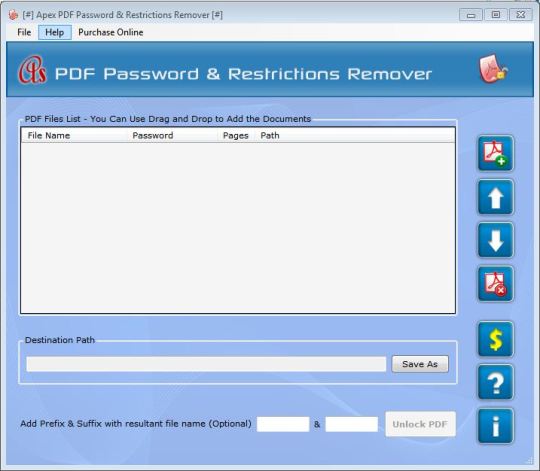Click the Destination Path text field
540x471 pixels.
[206, 364]
